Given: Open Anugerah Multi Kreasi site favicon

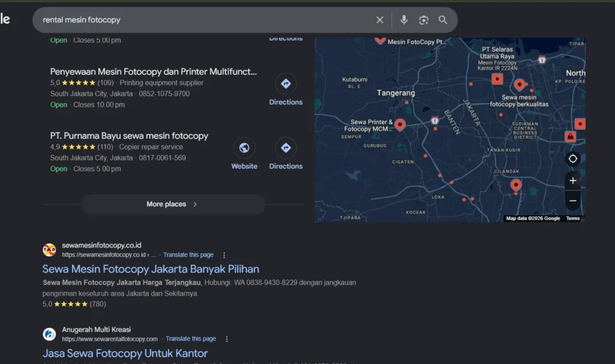Looking at the screenshot, I should coord(49,334).
